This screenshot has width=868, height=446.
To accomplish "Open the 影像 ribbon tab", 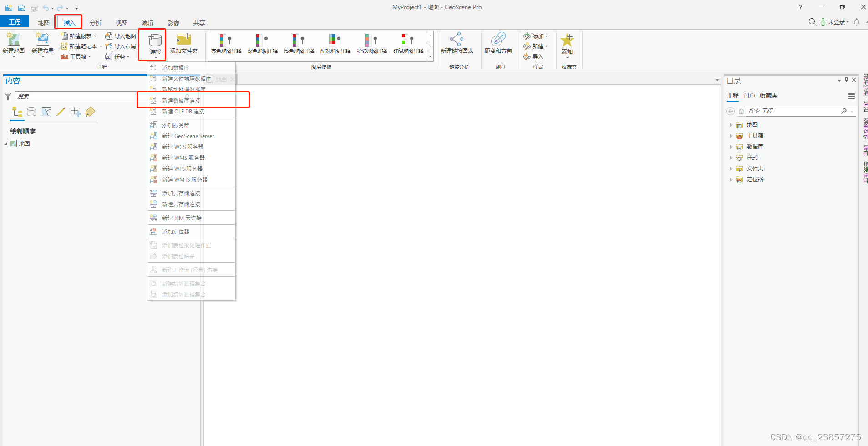I will [x=173, y=22].
